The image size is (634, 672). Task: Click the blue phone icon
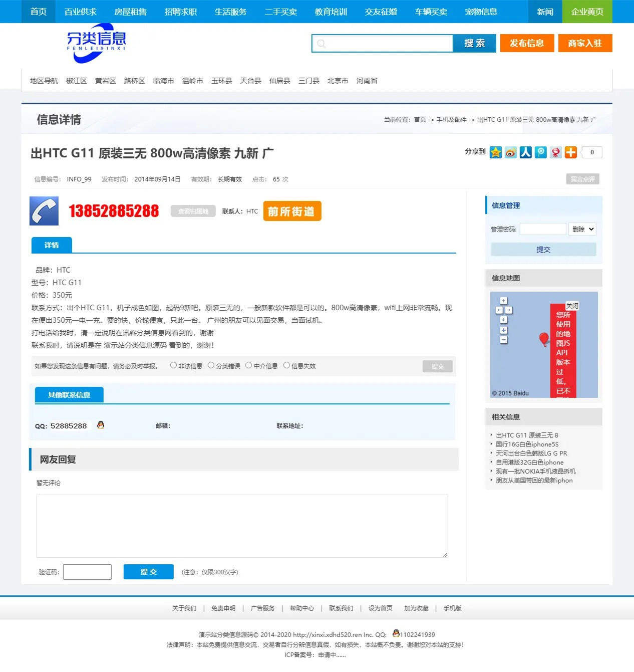point(44,211)
